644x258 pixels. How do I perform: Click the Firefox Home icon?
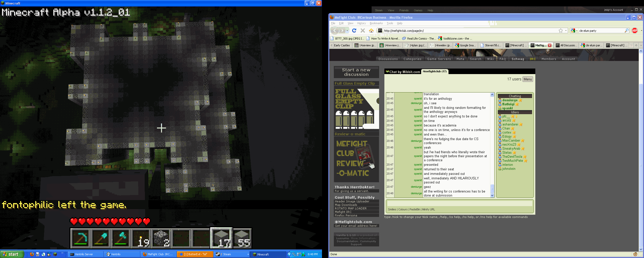click(x=371, y=30)
